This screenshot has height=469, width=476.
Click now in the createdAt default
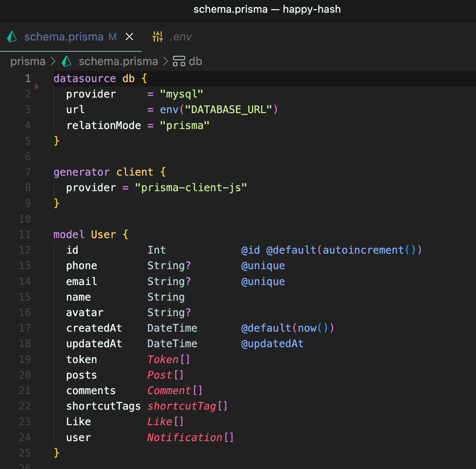pyautogui.click(x=307, y=328)
